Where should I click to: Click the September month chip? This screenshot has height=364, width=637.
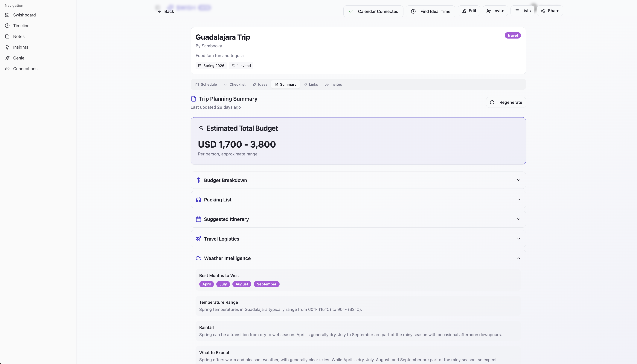click(266, 284)
